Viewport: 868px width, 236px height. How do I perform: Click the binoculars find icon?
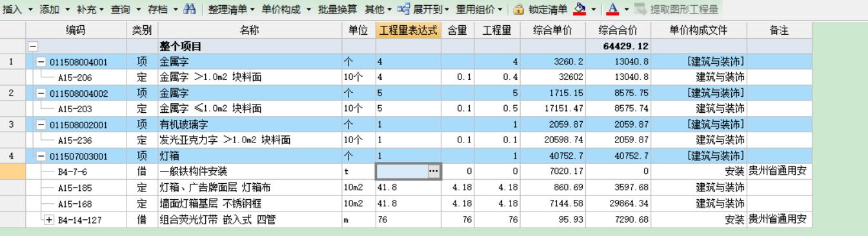189,9
